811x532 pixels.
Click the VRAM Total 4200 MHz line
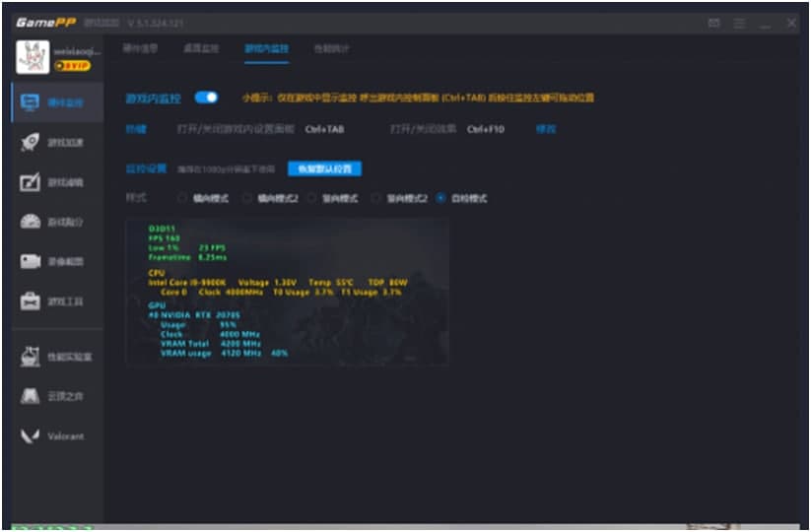coord(211,344)
